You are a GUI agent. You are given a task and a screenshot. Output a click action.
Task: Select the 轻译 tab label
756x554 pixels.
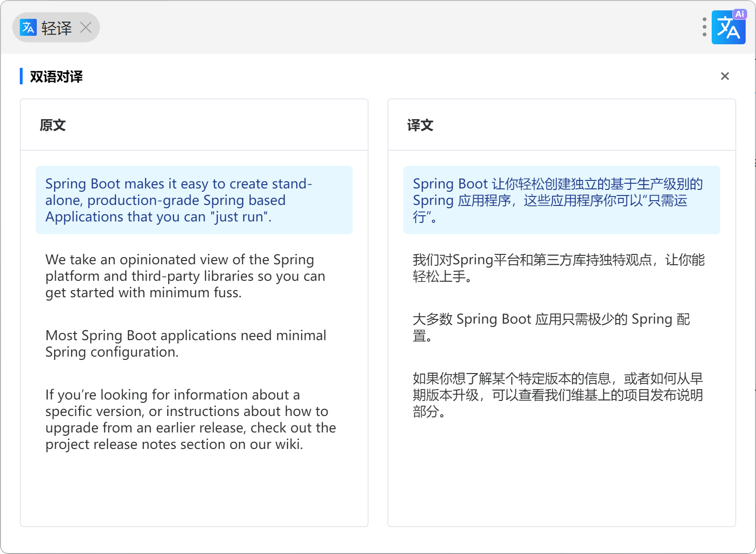point(57,28)
